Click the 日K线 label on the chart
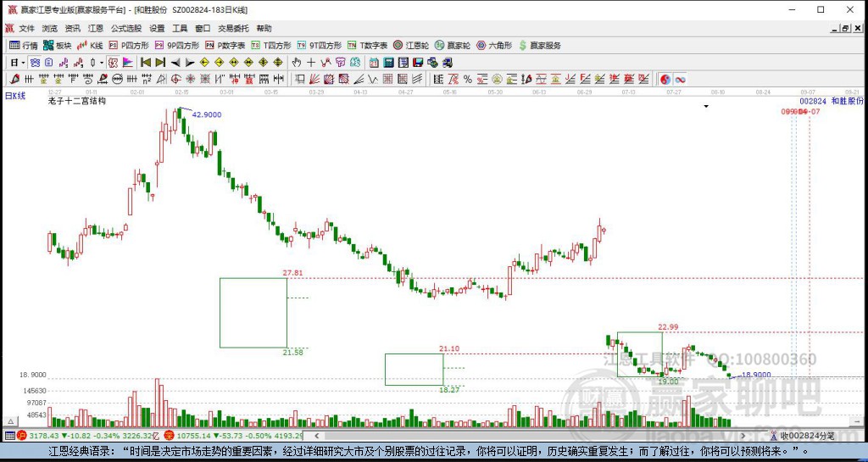 tap(15, 96)
